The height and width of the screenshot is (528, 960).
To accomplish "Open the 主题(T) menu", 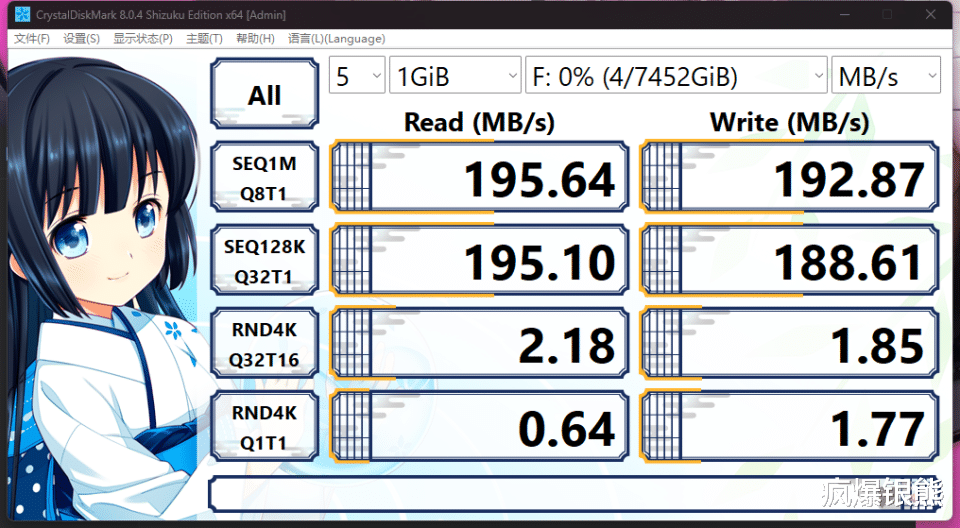I will coord(204,39).
